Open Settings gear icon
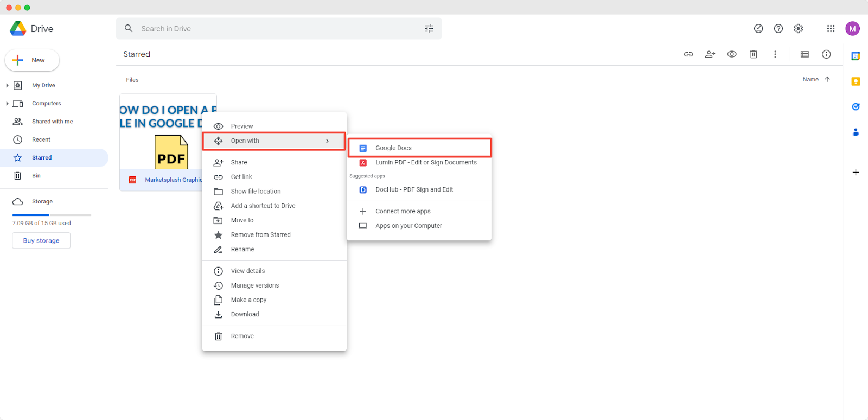The height and width of the screenshot is (420, 868). click(798, 29)
